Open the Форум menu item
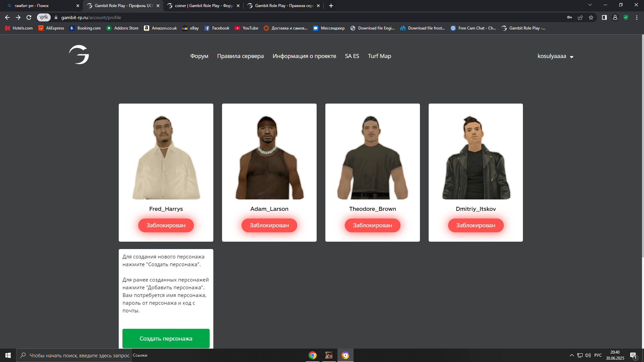Screen dimensions: 644x362 click(199, 56)
